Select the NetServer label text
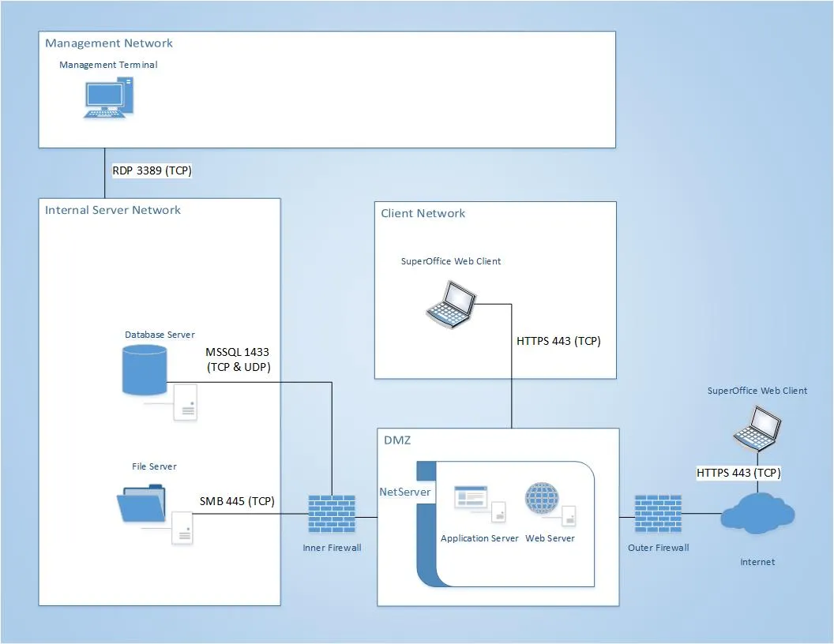The width and height of the screenshot is (834, 644). tap(405, 492)
